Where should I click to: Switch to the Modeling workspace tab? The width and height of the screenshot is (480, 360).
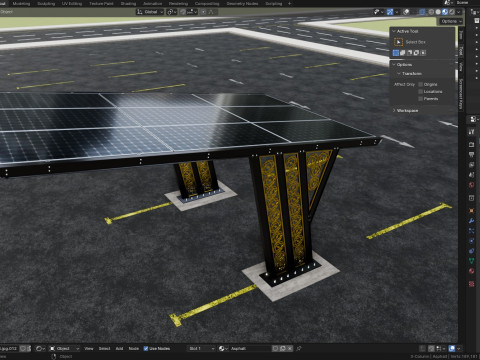tap(21, 4)
